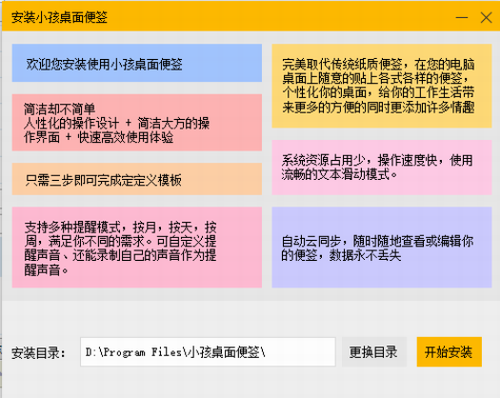Click the 流畅的文本滑动模式 line
500x398 pixels.
coord(339,174)
